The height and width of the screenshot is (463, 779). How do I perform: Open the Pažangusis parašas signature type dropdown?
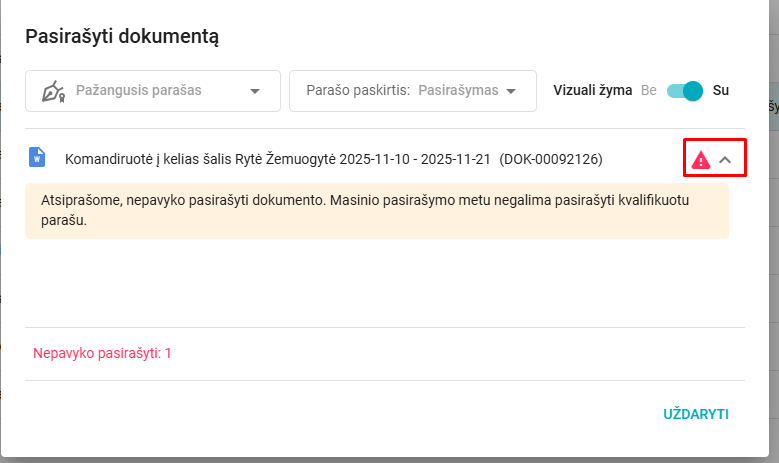(152, 91)
